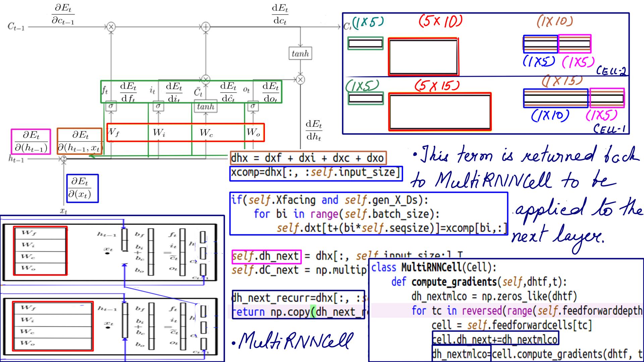Click the magenta-boxed ∂Et/∂(ht-1) term
The height and width of the screenshot is (362, 644).
tap(31, 142)
